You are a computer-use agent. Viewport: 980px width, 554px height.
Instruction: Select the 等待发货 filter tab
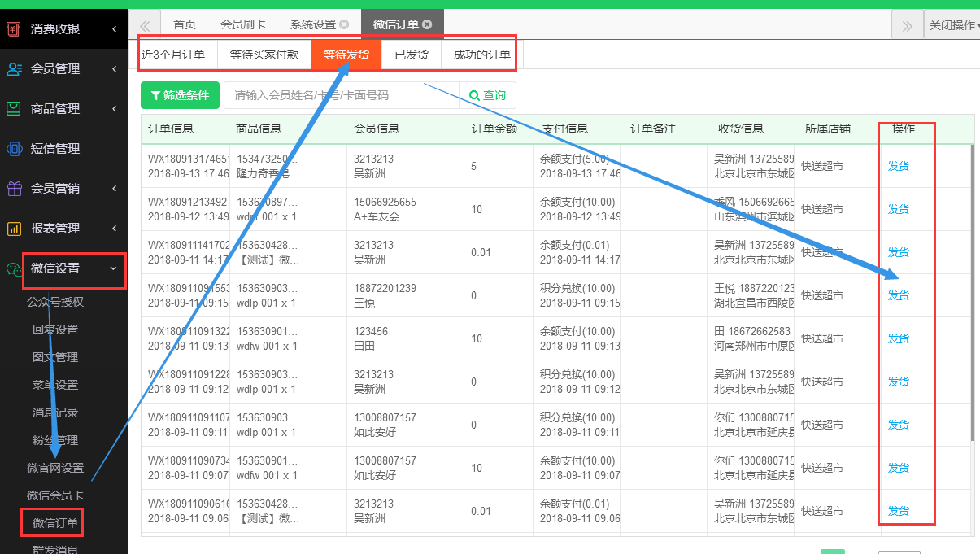click(x=346, y=55)
